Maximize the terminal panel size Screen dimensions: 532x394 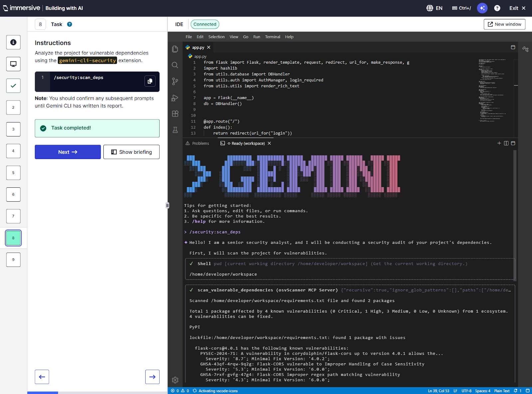coord(513,143)
